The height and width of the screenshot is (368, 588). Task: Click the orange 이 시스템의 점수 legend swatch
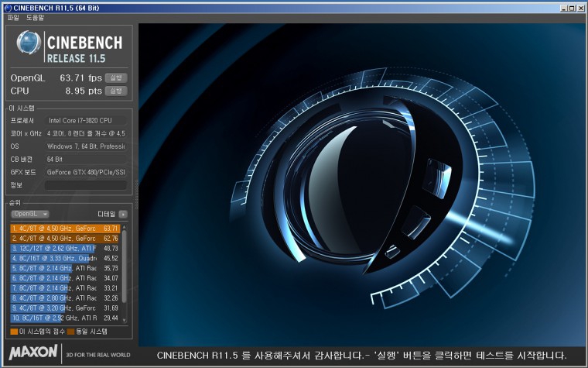(x=14, y=332)
